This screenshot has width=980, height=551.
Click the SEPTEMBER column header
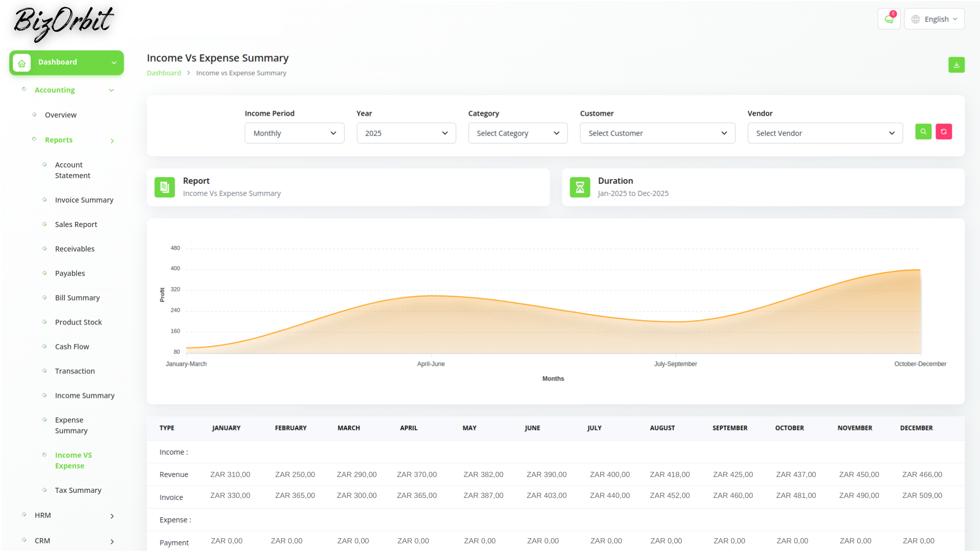click(730, 428)
